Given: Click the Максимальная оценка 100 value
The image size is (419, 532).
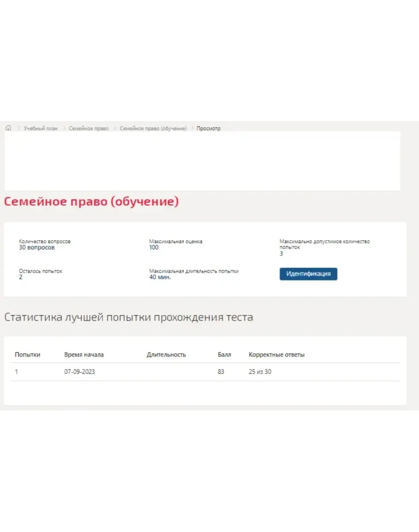Looking at the screenshot, I should (x=154, y=248).
